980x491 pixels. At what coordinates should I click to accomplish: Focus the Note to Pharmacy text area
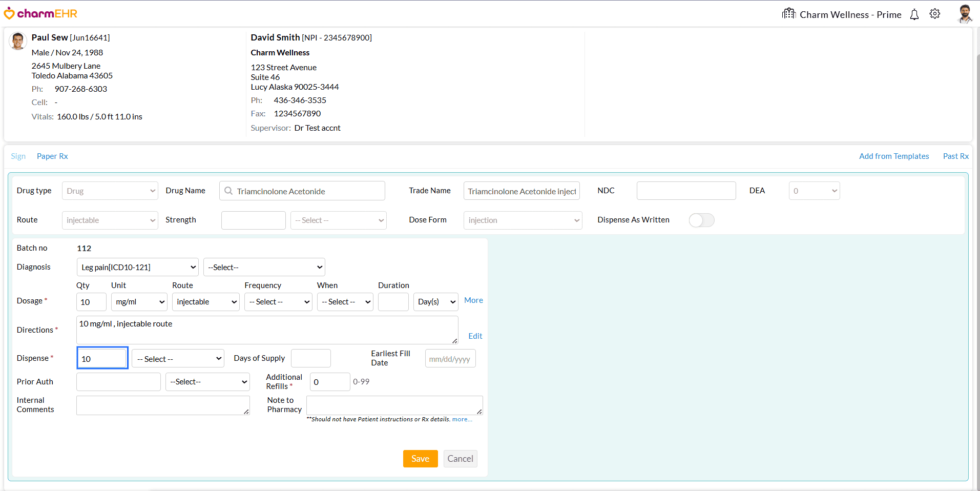pos(394,405)
